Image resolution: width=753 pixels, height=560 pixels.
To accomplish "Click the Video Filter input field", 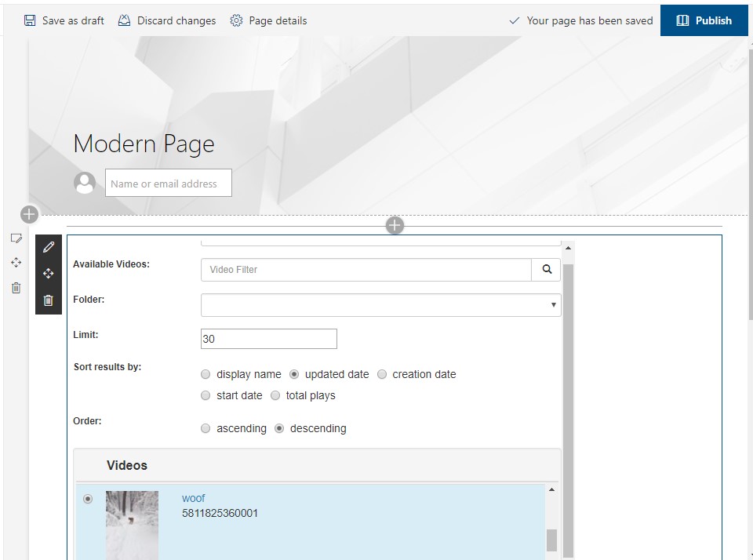I will click(366, 270).
